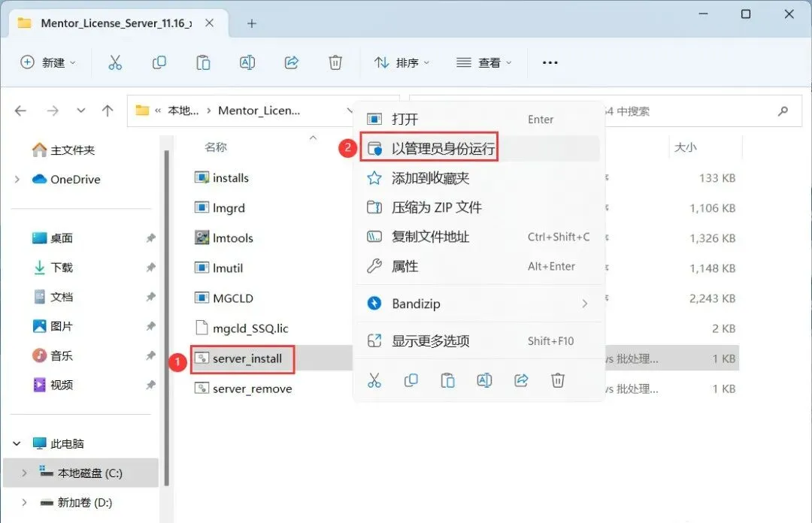
Task: Open the 新建 (New) dropdown
Action: 47,62
